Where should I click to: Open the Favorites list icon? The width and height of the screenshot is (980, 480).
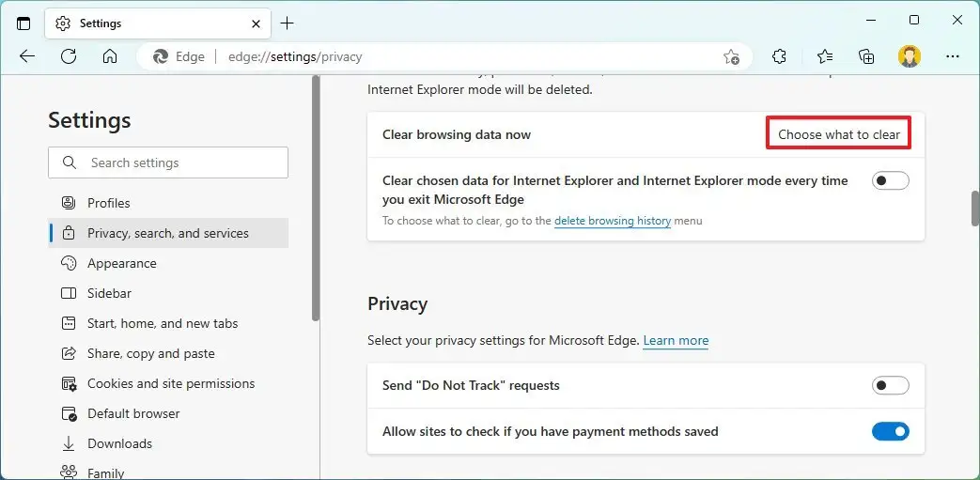(824, 56)
